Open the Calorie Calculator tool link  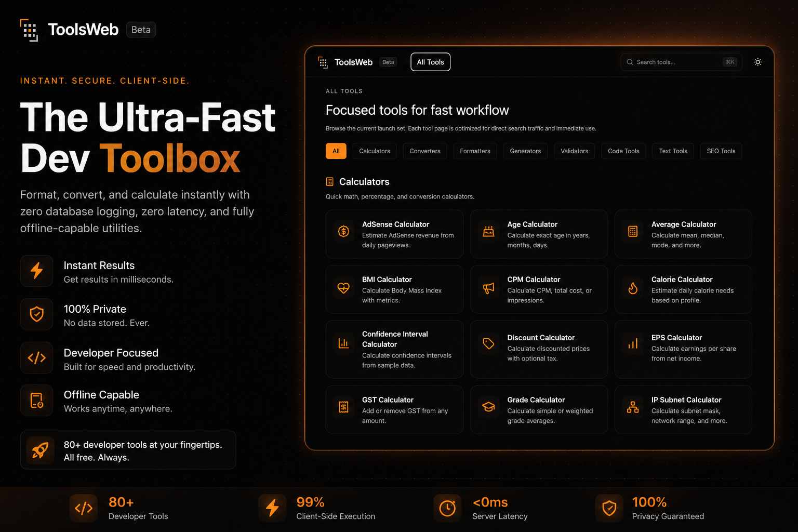point(684,289)
